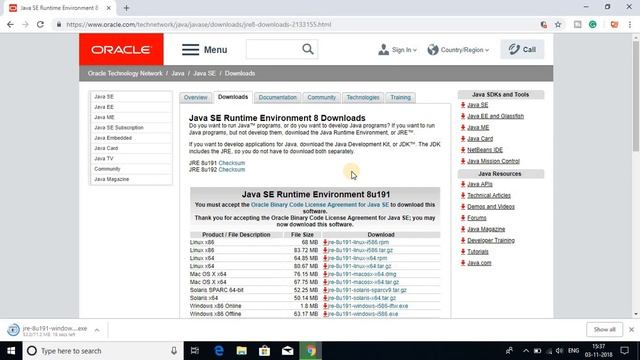Open the Country/Region dropdown

458,50
